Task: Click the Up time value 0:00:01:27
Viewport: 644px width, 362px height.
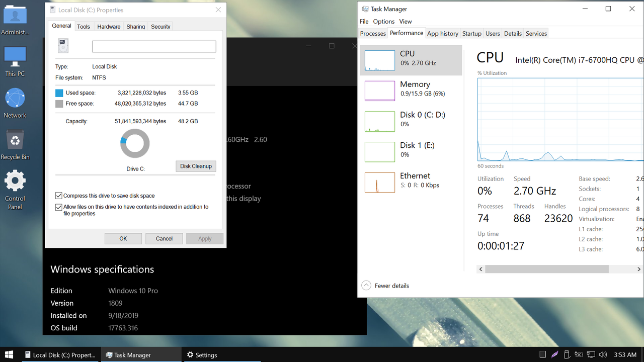Action: coord(501,246)
